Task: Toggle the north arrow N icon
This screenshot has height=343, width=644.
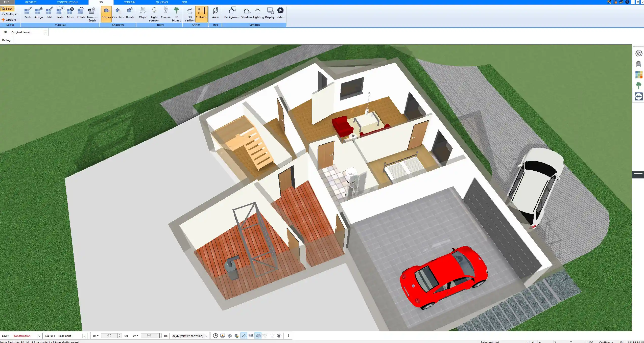Action: pyautogui.click(x=279, y=336)
